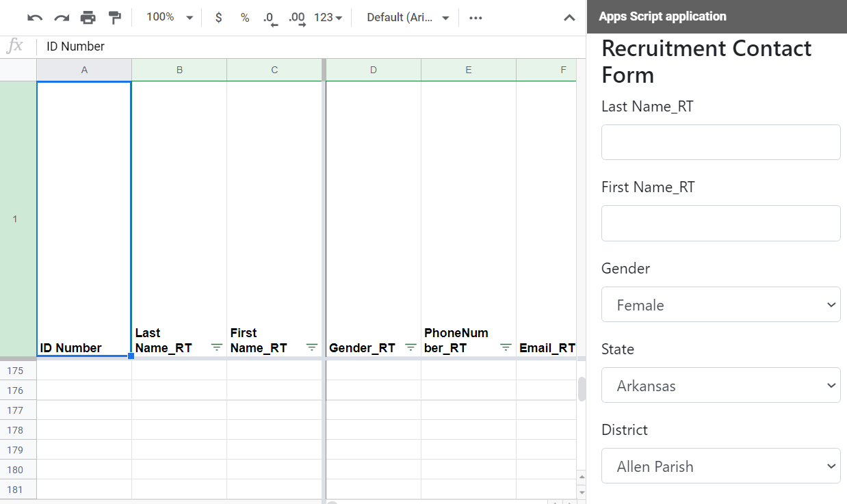847x504 pixels.
Task: Open the State dropdown showing Arkansas
Action: (720, 385)
